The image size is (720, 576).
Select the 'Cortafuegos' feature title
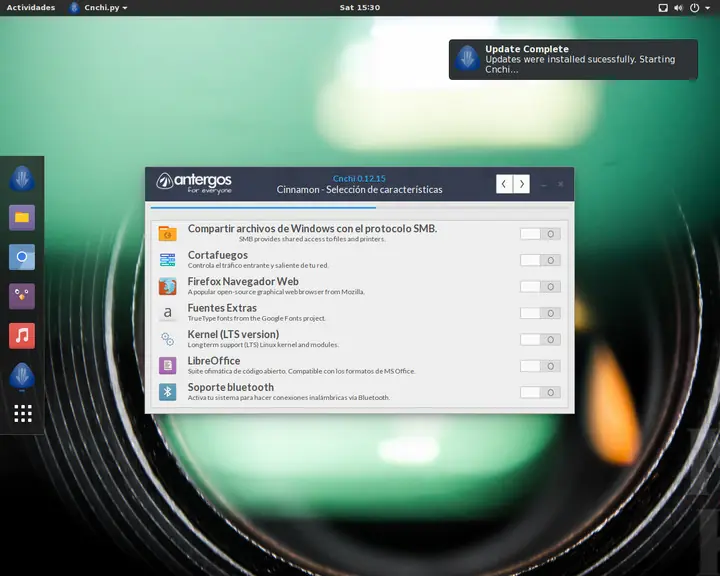[218, 255]
